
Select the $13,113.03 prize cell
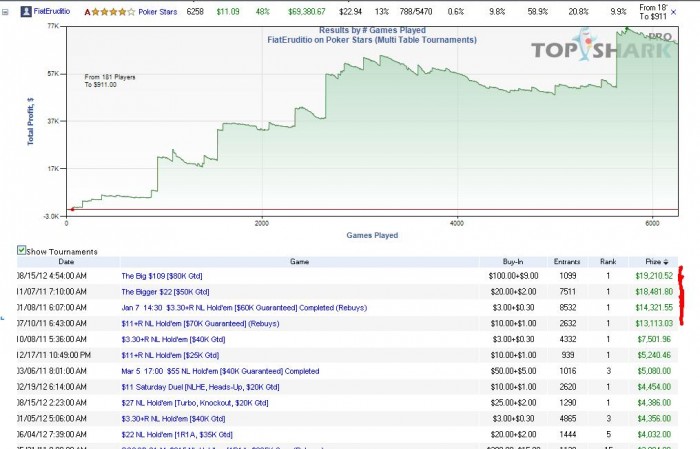(654, 324)
